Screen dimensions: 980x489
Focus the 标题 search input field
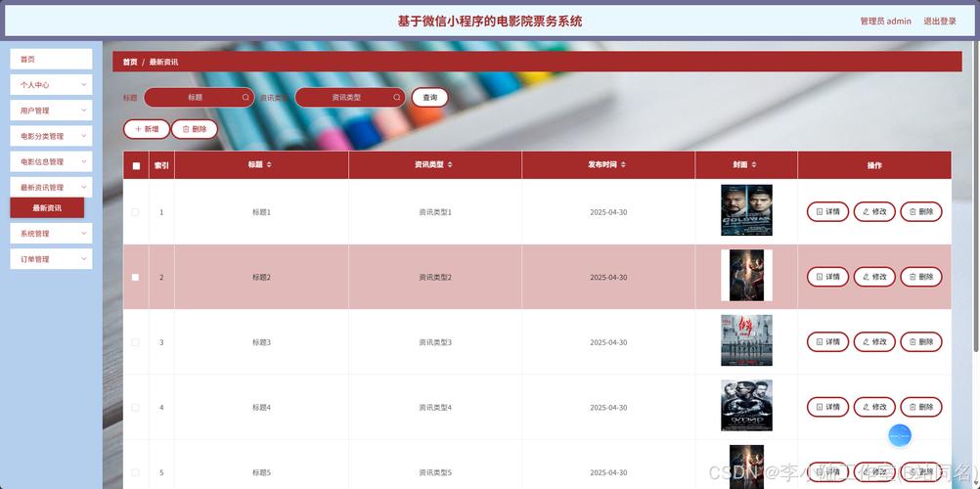click(x=200, y=98)
